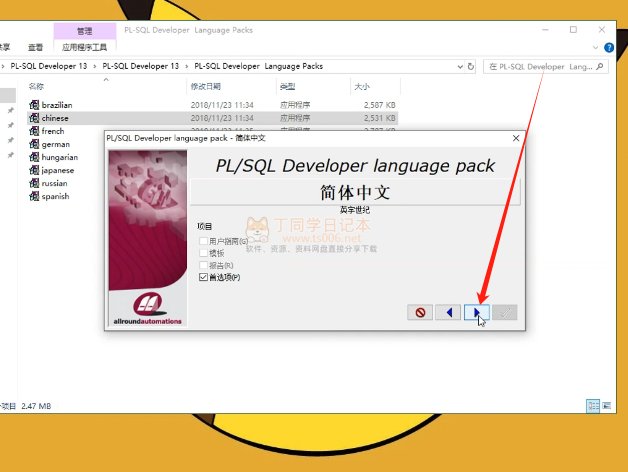628x472 pixels.
Task: Click the search magnifier icon
Action: tap(600, 67)
